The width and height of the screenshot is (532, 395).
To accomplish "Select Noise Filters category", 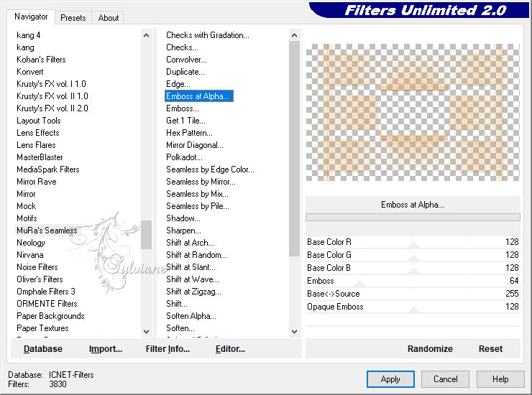I will click(37, 267).
